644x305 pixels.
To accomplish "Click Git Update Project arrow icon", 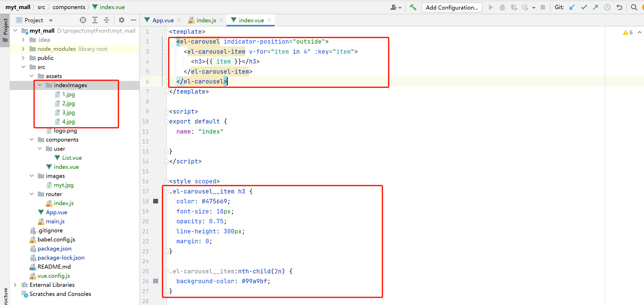I will (x=572, y=7).
